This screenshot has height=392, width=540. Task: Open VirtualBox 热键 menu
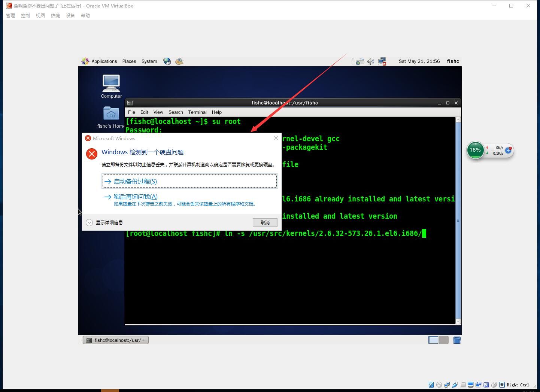pos(55,15)
